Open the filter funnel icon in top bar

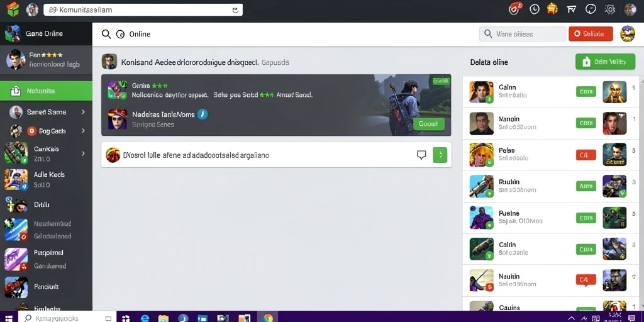571,9
